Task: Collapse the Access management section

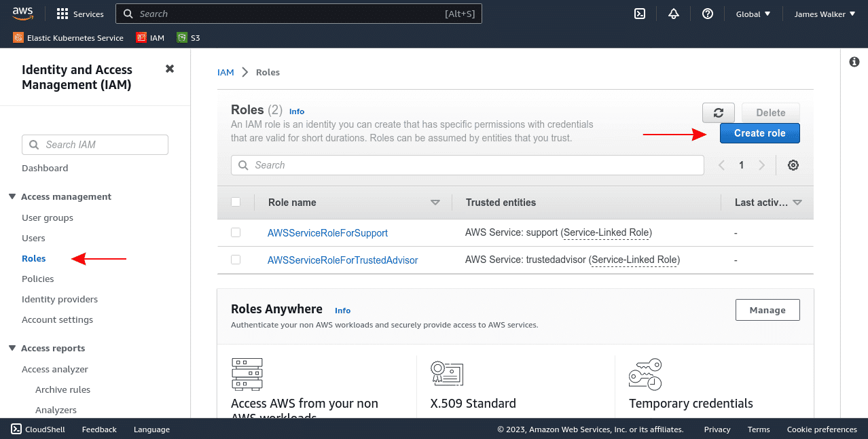Action: (12, 196)
